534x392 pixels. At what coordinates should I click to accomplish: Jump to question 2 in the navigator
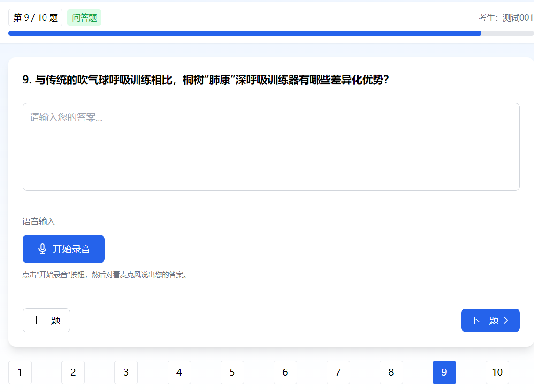point(73,372)
